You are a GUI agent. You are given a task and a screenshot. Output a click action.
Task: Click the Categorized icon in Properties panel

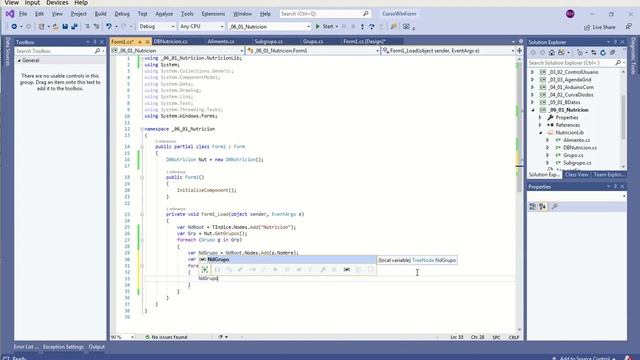[x=532, y=207]
